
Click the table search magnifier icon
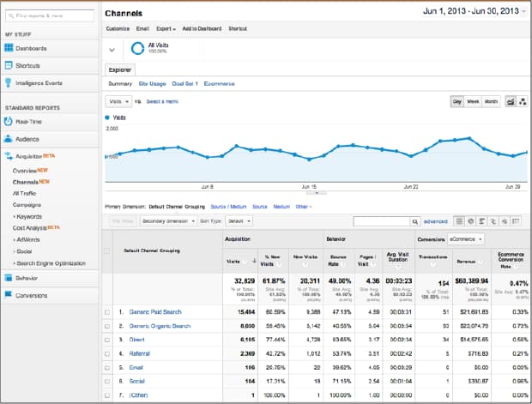click(x=414, y=220)
